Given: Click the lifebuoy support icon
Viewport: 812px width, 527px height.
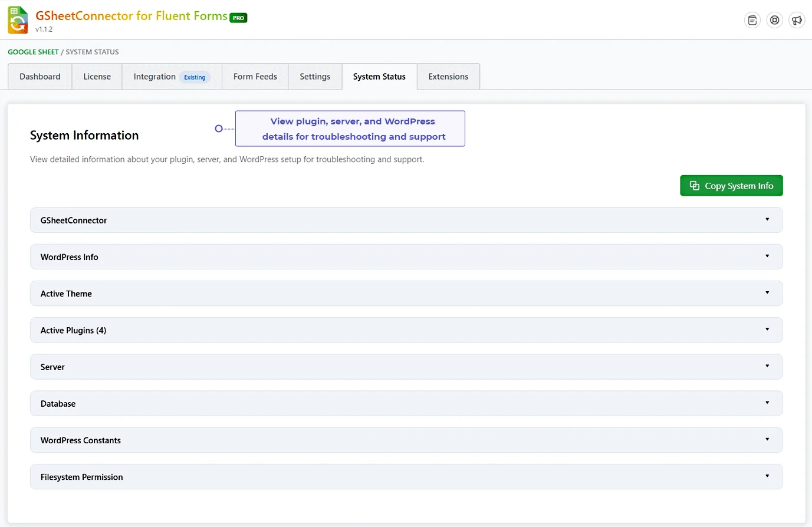Looking at the screenshot, I should [775, 20].
